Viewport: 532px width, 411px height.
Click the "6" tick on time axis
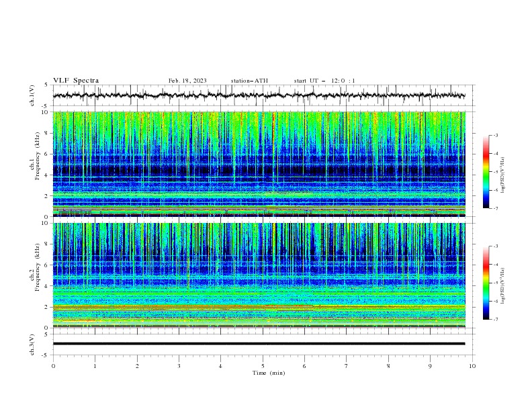point(304,366)
